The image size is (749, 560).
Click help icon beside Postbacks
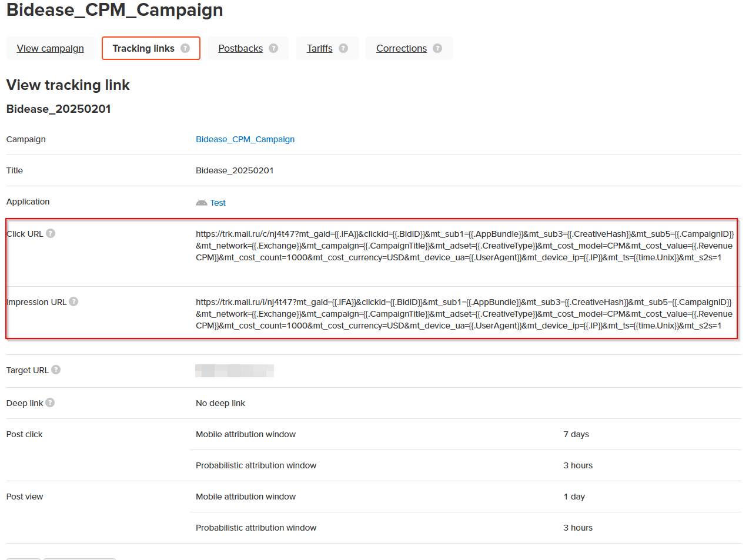coord(273,48)
